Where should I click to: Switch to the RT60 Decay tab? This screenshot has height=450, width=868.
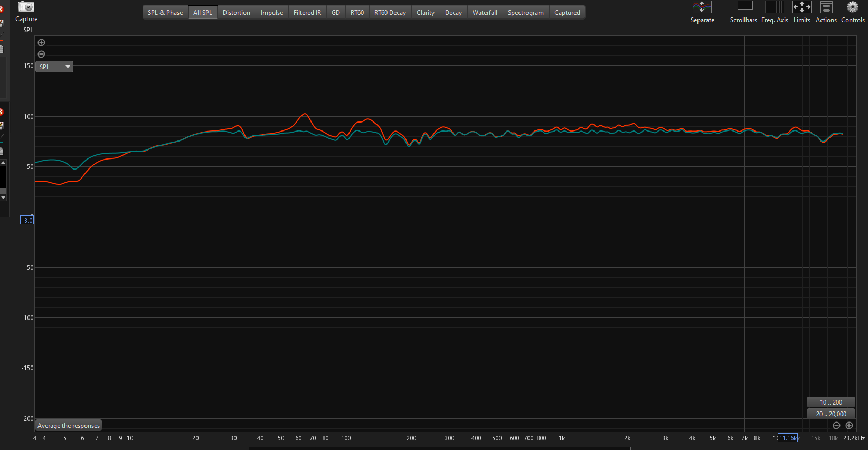(x=390, y=13)
